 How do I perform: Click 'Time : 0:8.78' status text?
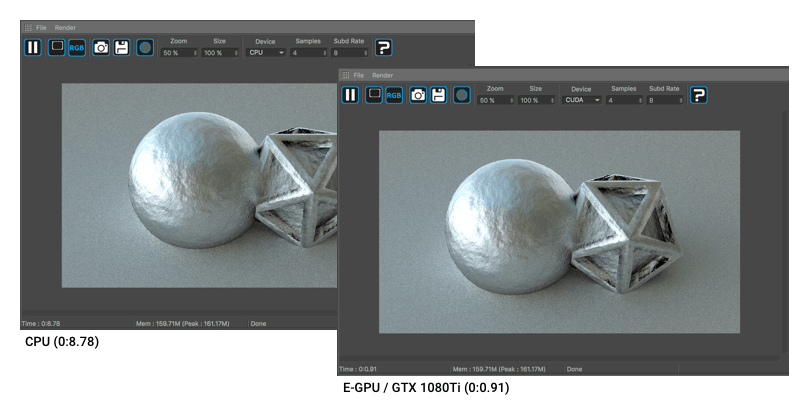(41, 324)
